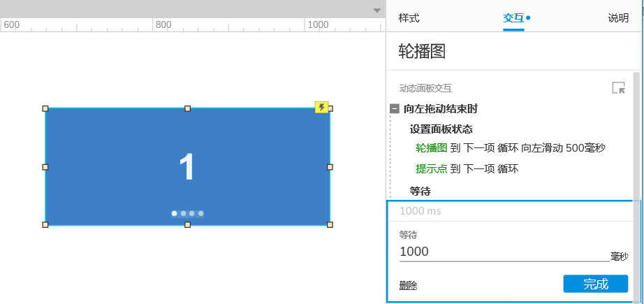
Task: Select the 交互 tab
Action: 513,18
